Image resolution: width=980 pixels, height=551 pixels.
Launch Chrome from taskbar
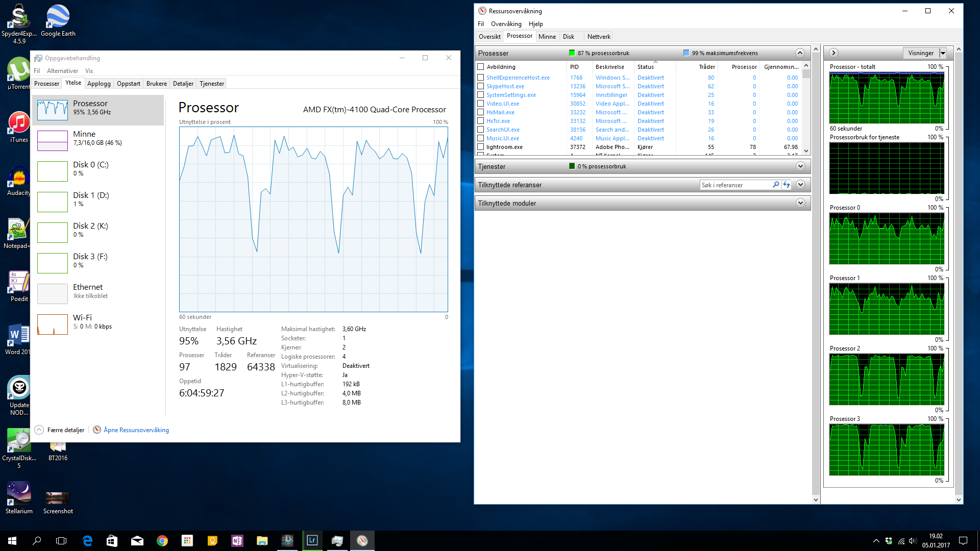[162, 541]
